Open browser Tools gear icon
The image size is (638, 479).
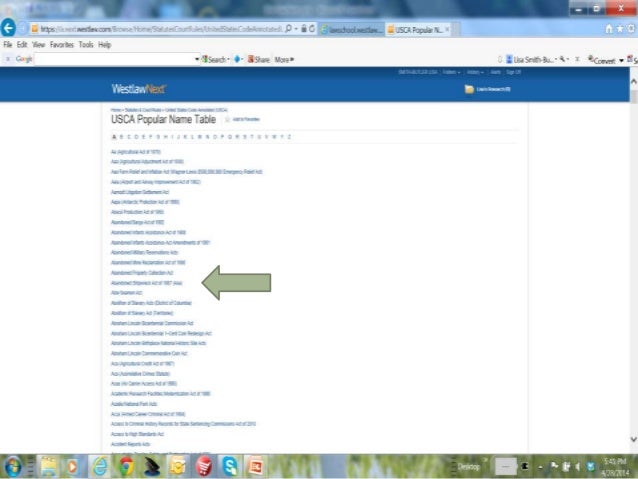pyautogui.click(x=631, y=28)
